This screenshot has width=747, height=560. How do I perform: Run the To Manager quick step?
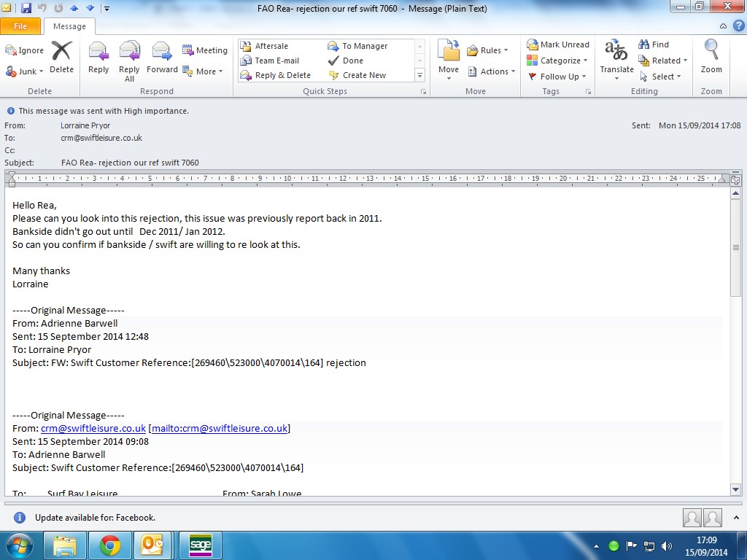[x=357, y=46]
